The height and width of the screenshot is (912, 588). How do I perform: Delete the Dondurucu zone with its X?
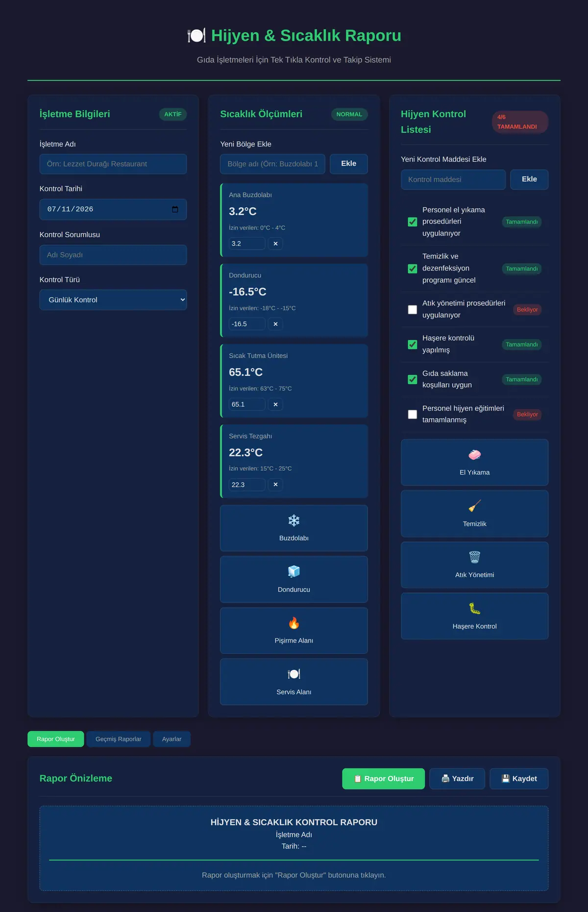(275, 324)
